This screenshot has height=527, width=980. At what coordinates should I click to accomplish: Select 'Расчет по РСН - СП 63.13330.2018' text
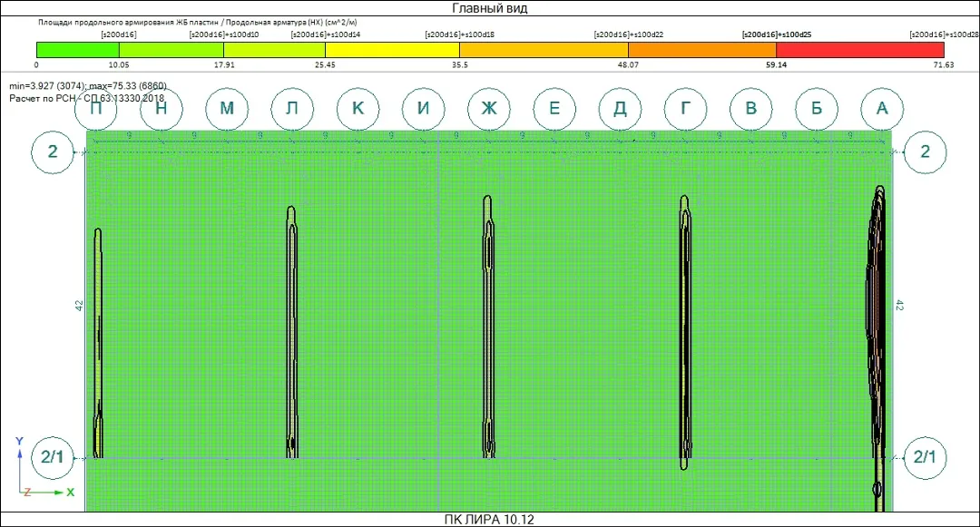click(87, 98)
